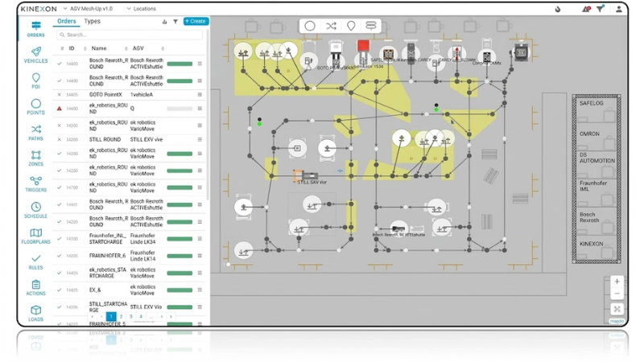Open row menu for GOTO PointX order
This screenshot has width=644, height=362.
point(200,95)
